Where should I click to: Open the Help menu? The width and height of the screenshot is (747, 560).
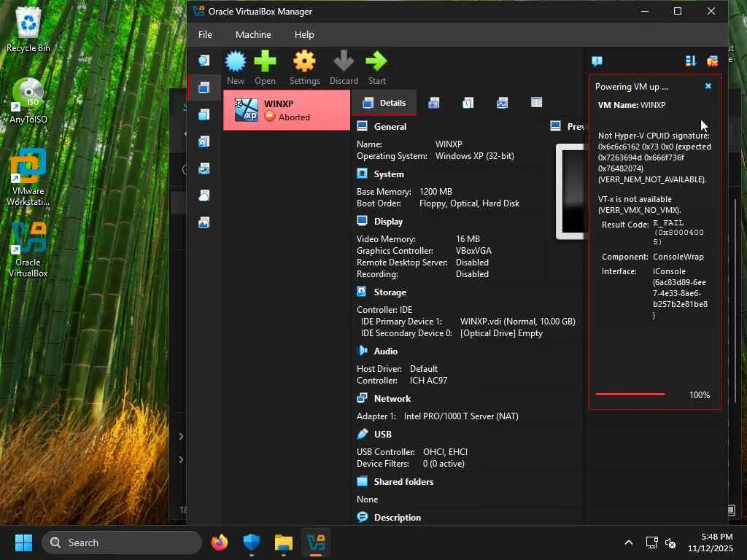pyautogui.click(x=304, y=34)
